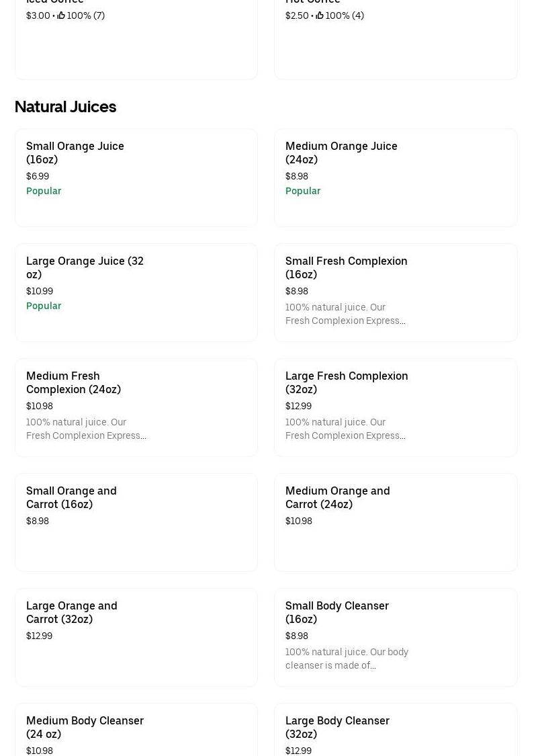This screenshot has width=540, height=756.
Task: Open Small Orange and Carrot (16oz)
Action: point(71,497)
